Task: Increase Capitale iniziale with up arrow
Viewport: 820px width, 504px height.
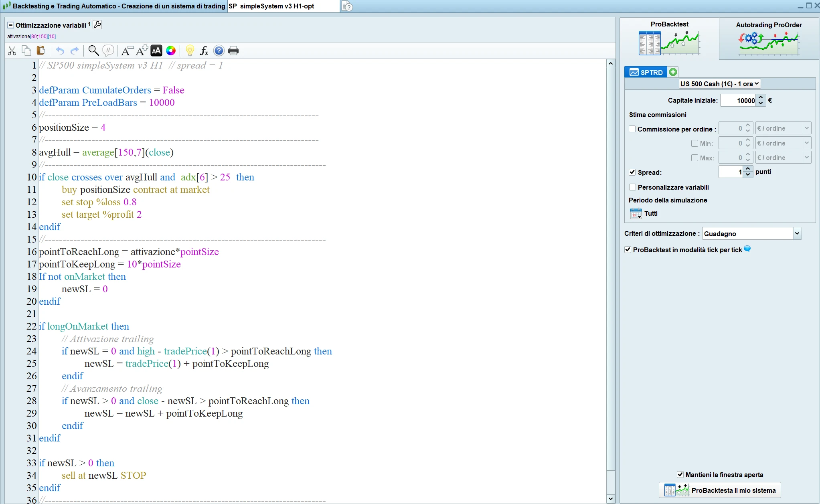Action: coord(761,97)
